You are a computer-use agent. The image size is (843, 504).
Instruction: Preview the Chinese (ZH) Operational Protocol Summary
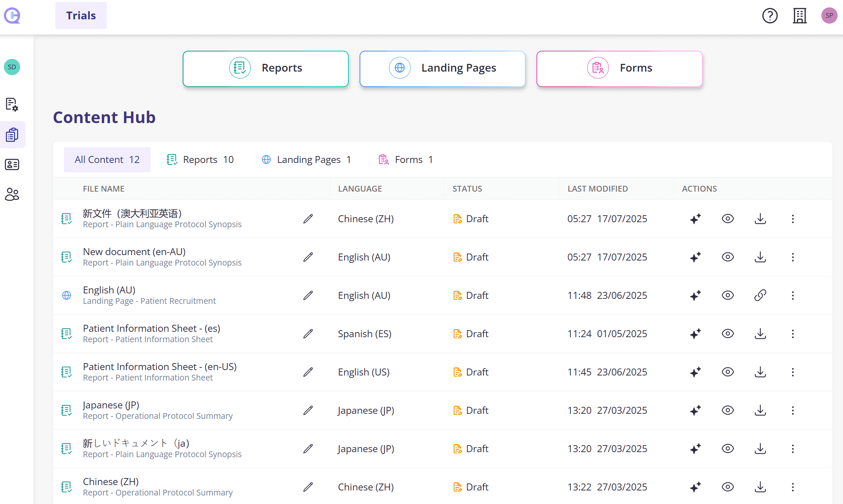(x=727, y=487)
